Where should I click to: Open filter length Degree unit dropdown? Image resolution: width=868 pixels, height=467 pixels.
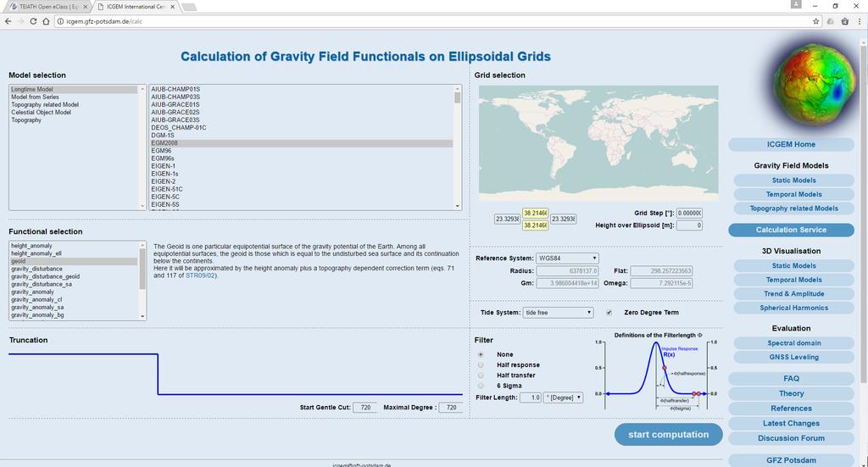click(563, 398)
